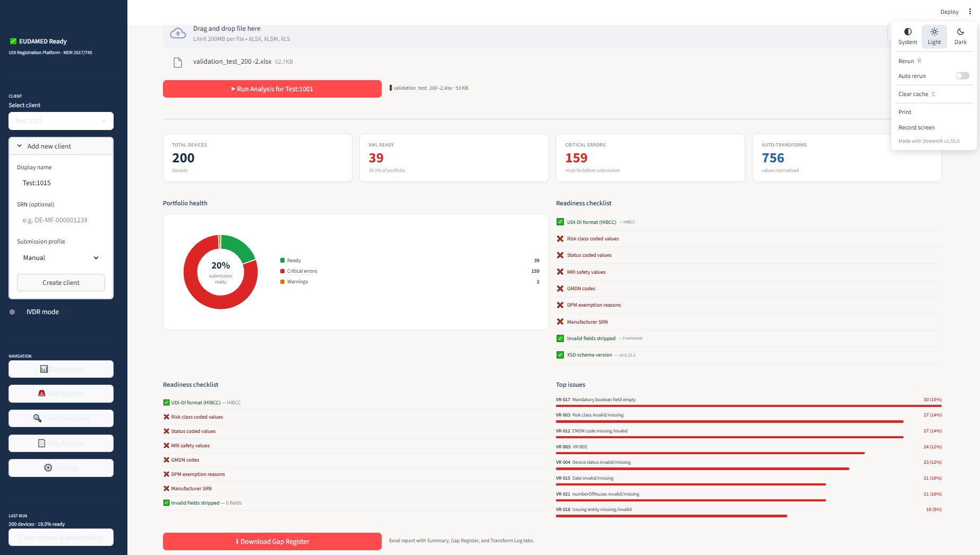Toggle IVDR mode in the sidebar

pos(12,312)
